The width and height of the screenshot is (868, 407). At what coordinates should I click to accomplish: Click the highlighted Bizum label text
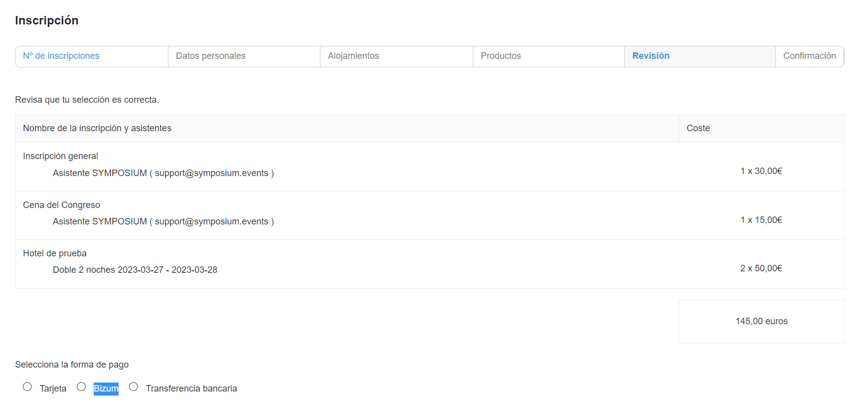point(106,389)
